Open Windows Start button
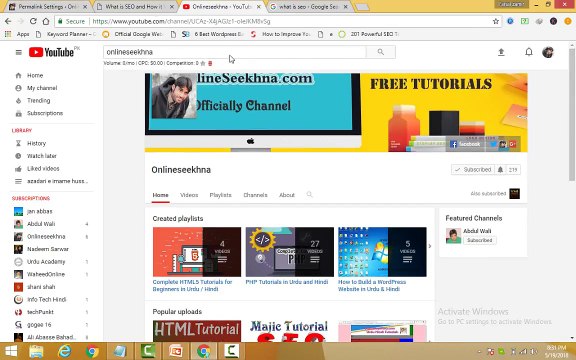Screen dimensions: 576x360 (11, 352)
